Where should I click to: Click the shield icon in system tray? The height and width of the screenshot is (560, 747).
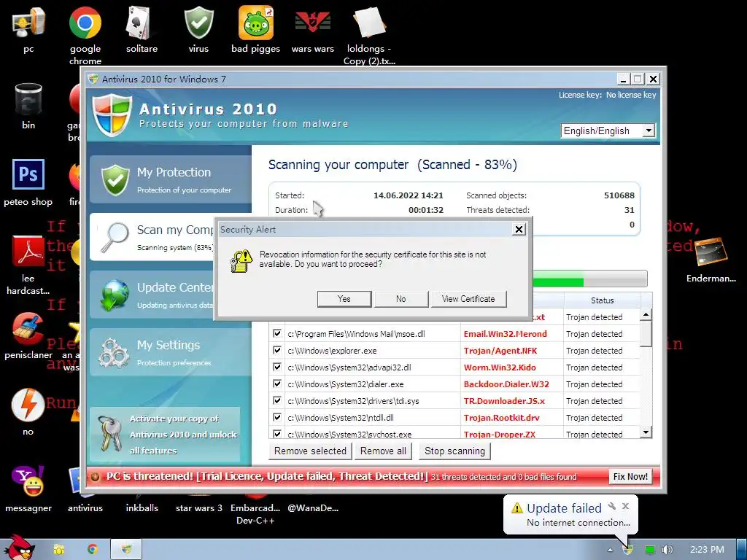(629, 550)
